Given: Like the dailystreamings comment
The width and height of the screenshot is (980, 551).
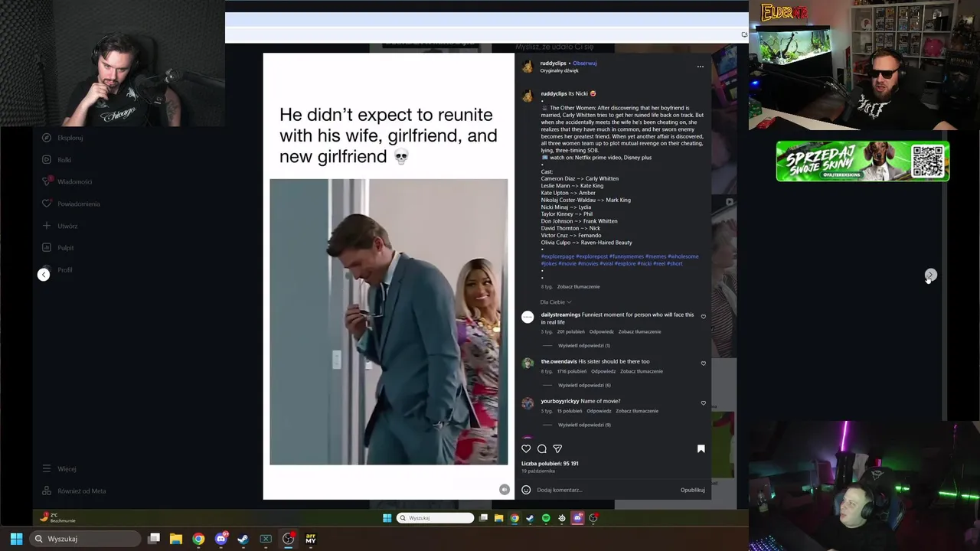Looking at the screenshot, I should pos(704,316).
